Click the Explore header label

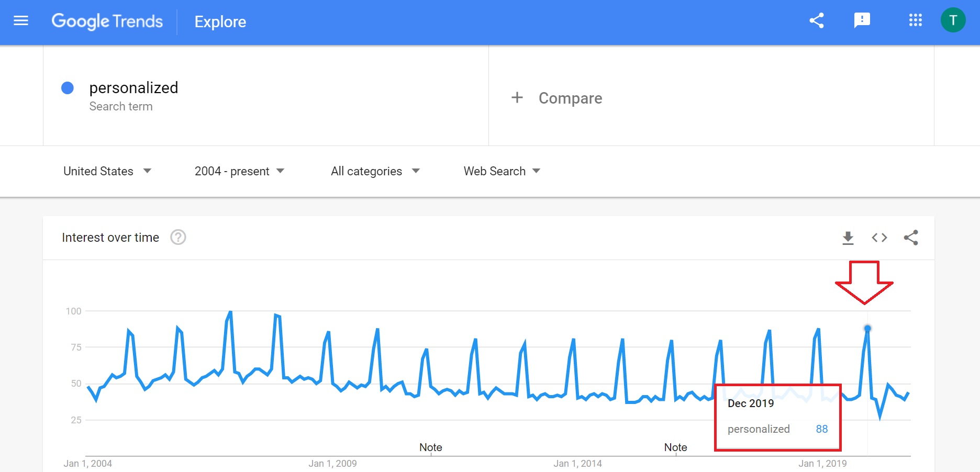[220, 22]
